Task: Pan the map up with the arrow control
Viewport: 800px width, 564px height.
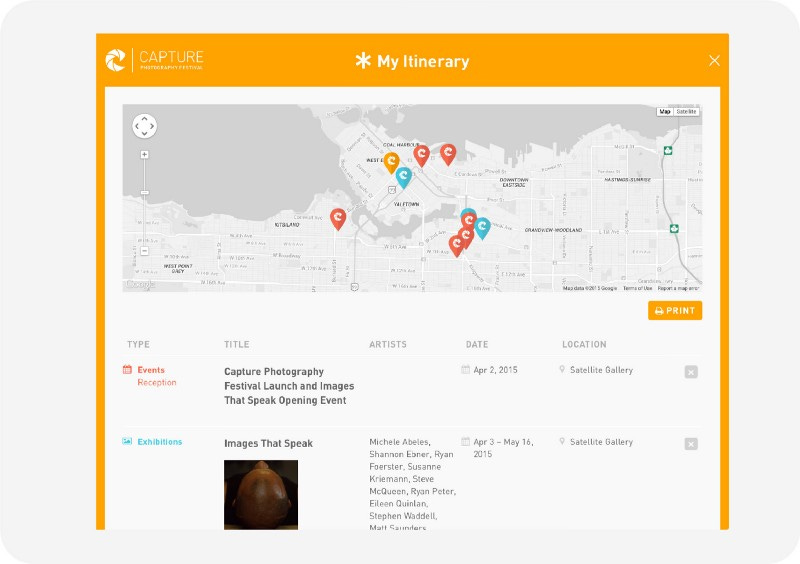Action: pyautogui.click(x=144, y=118)
